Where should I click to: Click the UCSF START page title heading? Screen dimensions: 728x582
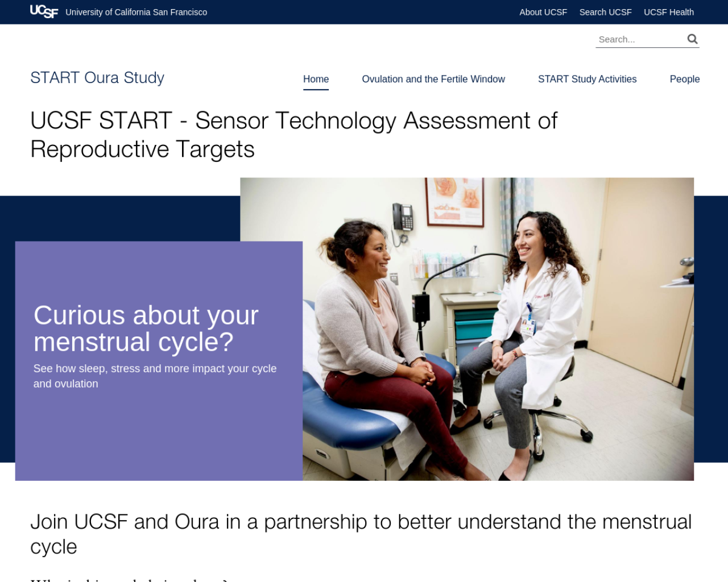tap(293, 135)
